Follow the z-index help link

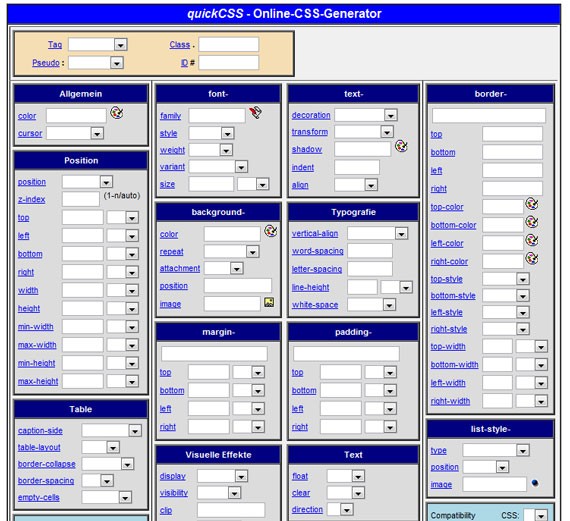(32, 199)
